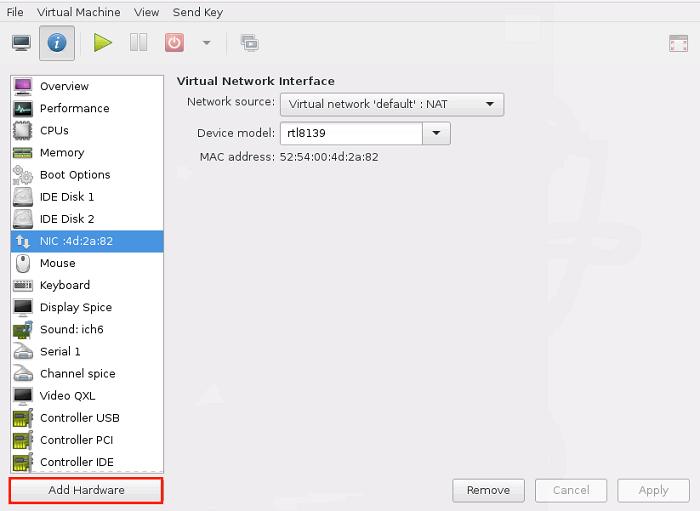
Task: Select Sound ich6 card icon
Action: click(23, 329)
